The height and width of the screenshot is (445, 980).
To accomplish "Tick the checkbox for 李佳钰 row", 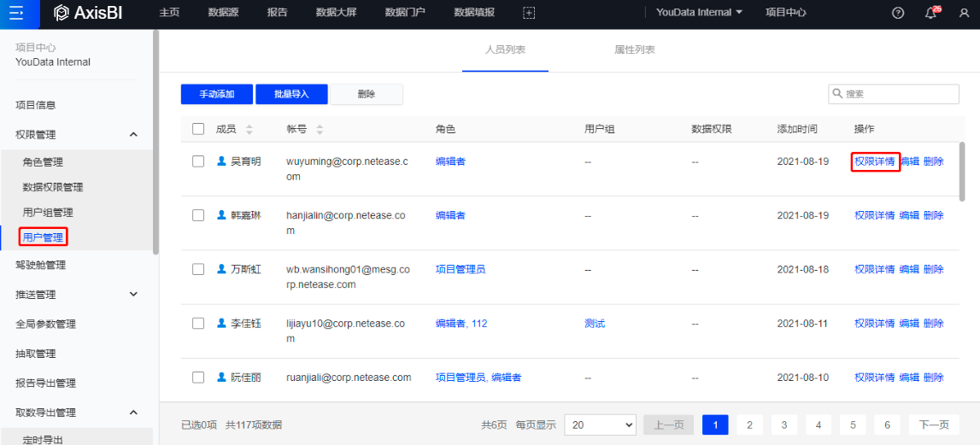I will tap(198, 324).
